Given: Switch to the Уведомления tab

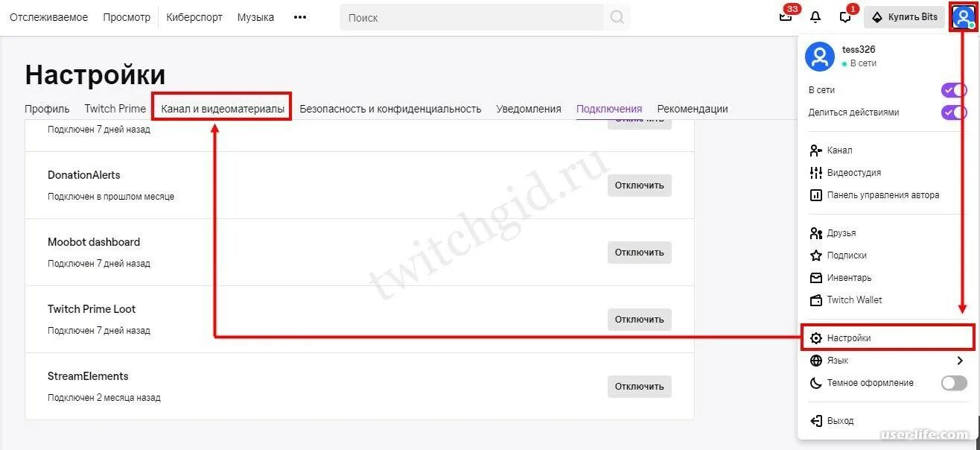Looking at the screenshot, I should pos(529,109).
